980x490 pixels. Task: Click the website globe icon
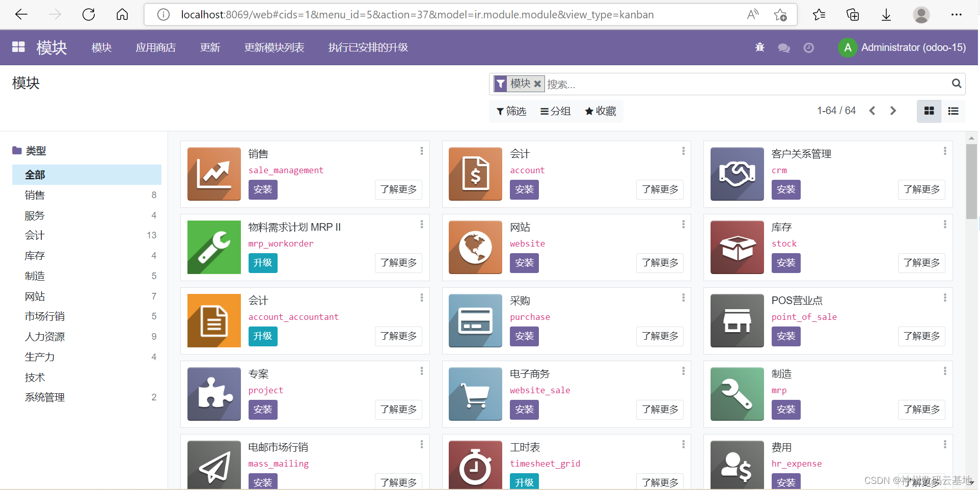[475, 247]
